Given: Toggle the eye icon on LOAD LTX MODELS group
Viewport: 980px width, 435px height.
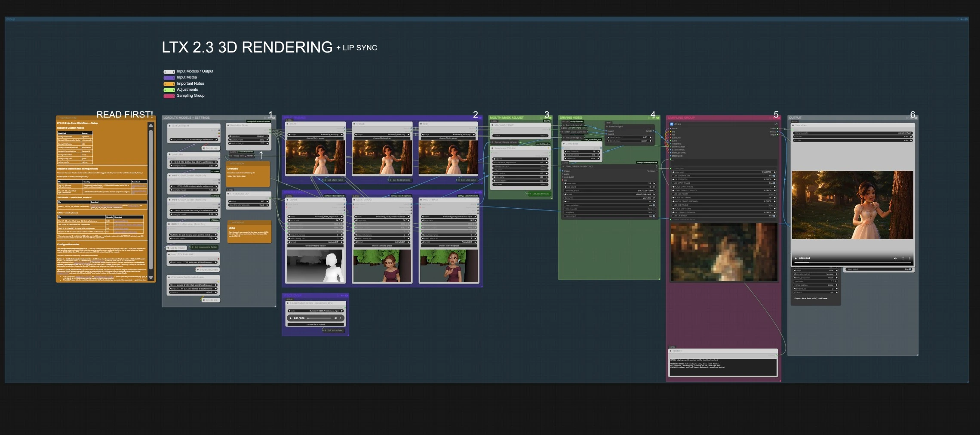Looking at the screenshot, I should pos(273,118).
